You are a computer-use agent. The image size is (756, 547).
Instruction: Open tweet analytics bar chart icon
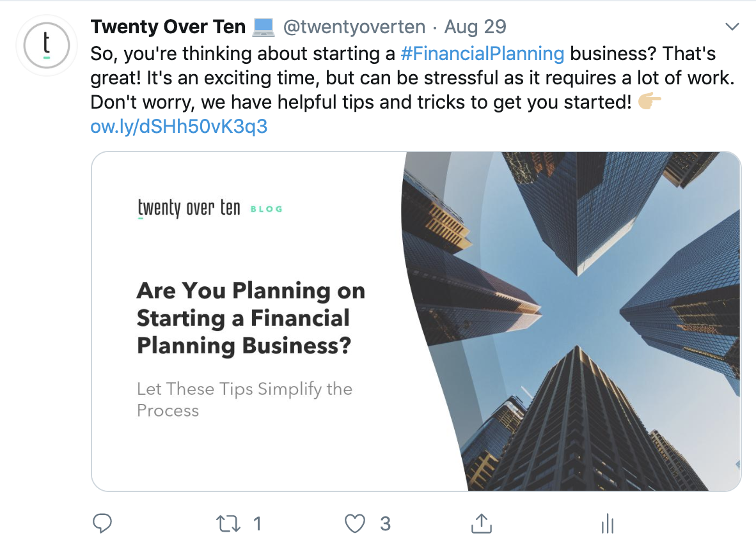[607, 525]
